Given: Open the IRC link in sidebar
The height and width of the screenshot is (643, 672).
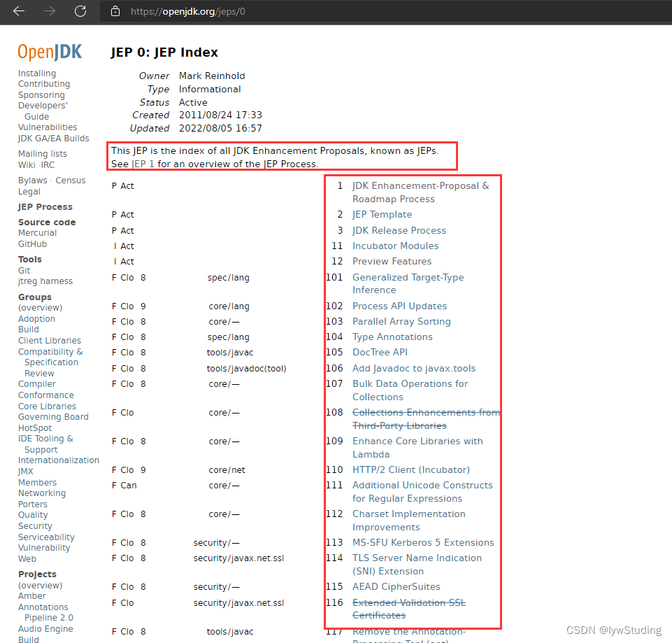Looking at the screenshot, I should (x=48, y=165).
